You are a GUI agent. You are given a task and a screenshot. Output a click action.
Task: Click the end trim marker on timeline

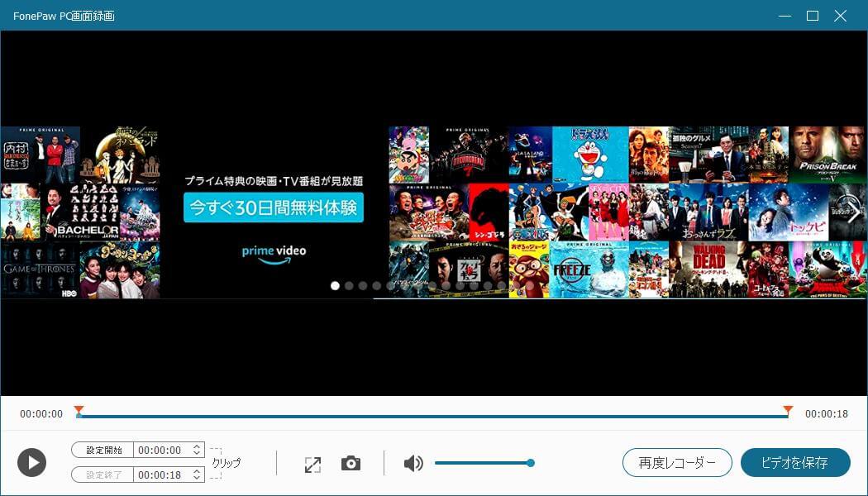coord(788,412)
